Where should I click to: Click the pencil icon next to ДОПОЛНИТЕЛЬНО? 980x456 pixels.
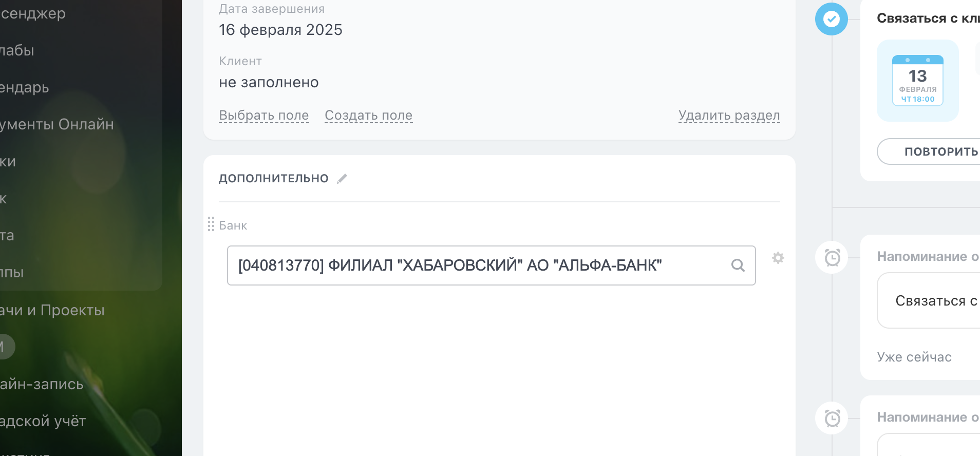point(342,179)
